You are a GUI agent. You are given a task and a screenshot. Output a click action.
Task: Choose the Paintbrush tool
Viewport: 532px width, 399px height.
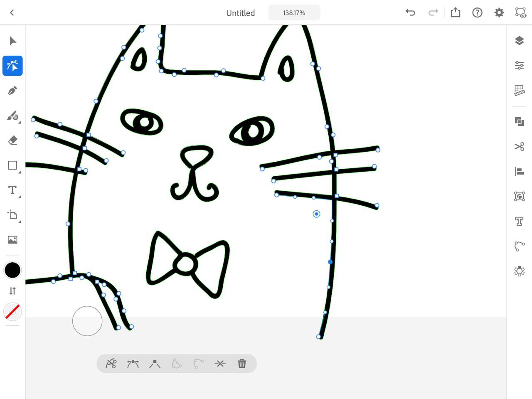click(x=12, y=116)
